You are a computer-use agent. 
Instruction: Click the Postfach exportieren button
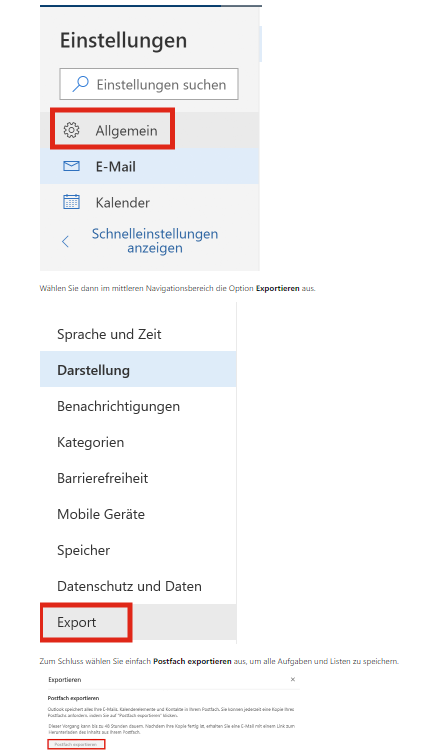[x=76, y=744]
